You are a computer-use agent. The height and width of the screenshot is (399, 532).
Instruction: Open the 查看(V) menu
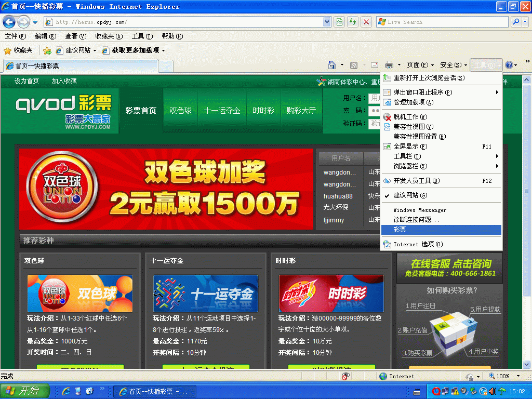(76, 36)
